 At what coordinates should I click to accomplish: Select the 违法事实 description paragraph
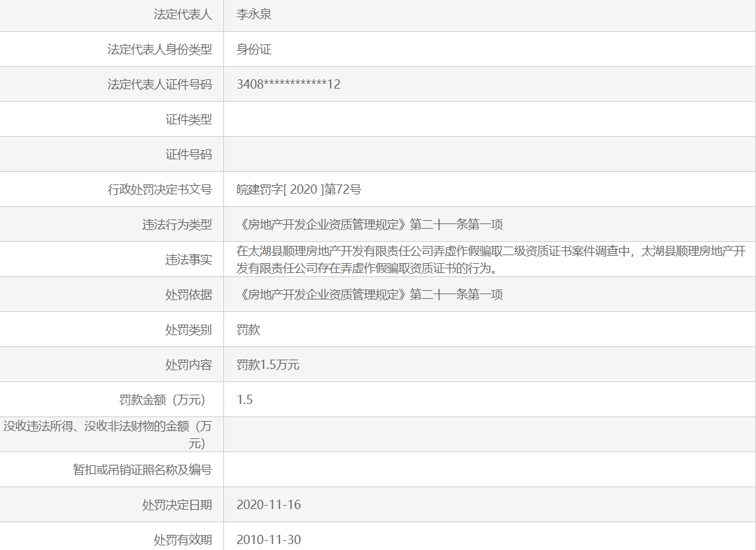[x=491, y=260]
